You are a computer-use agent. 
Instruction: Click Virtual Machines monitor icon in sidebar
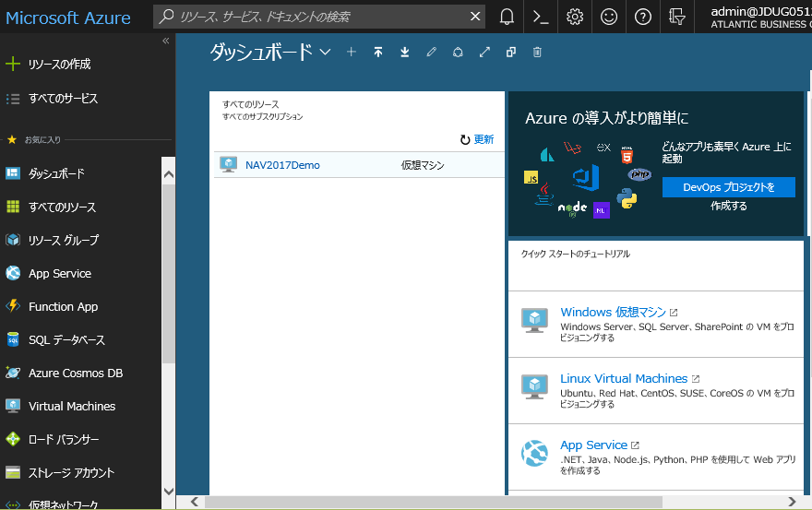pyautogui.click(x=13, y=406)
